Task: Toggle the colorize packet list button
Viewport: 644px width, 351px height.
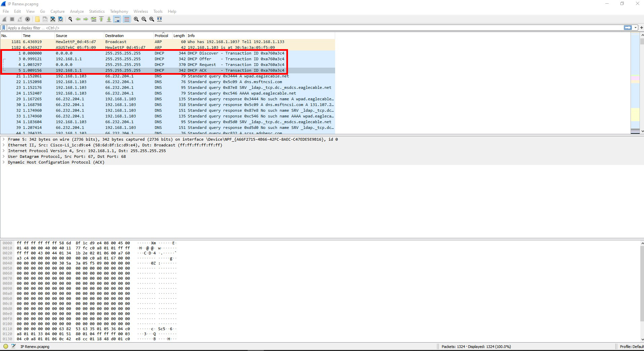Action: pos(127,19)
